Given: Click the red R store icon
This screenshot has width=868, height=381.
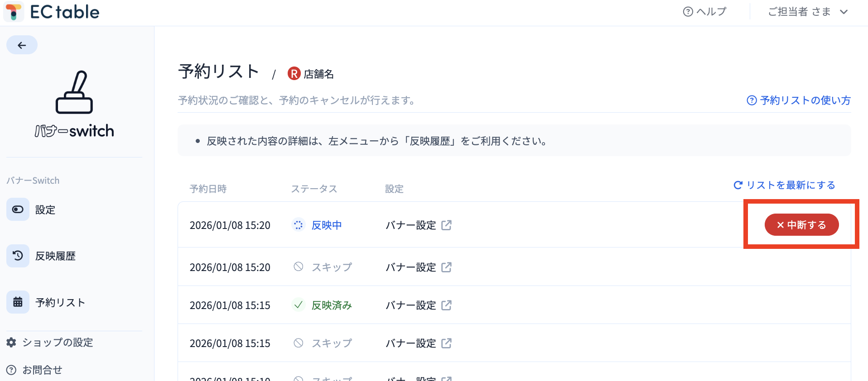Looking at the screenshot, I should coord(294,73).
